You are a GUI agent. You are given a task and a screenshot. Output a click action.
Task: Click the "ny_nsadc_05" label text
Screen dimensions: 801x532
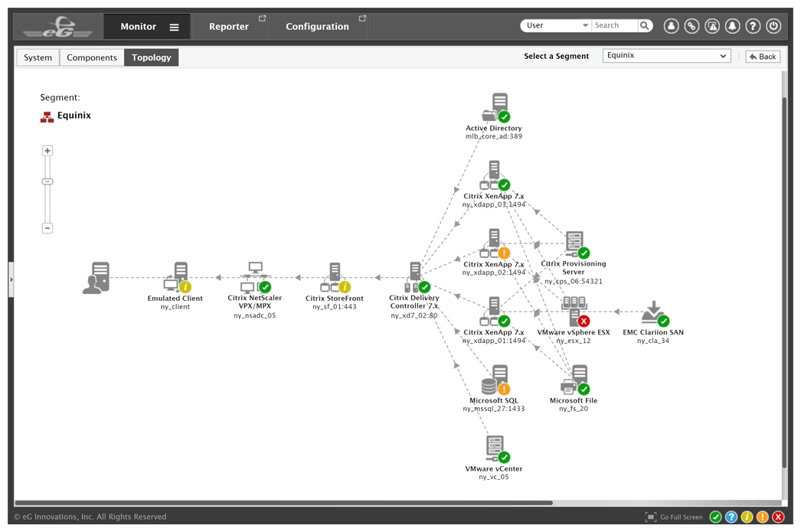[x=255, y=315]
